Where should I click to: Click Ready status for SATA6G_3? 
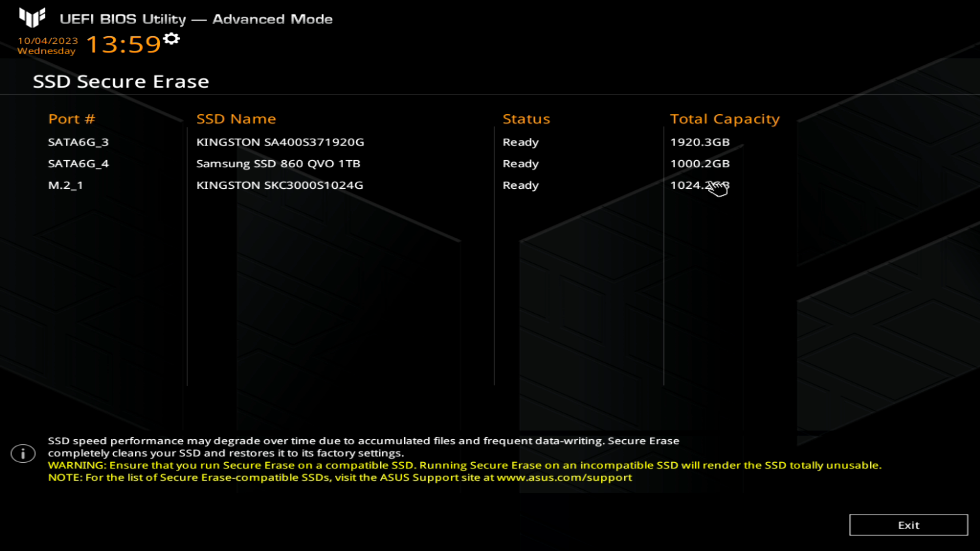pyautogui.click(x=521, y=142)
